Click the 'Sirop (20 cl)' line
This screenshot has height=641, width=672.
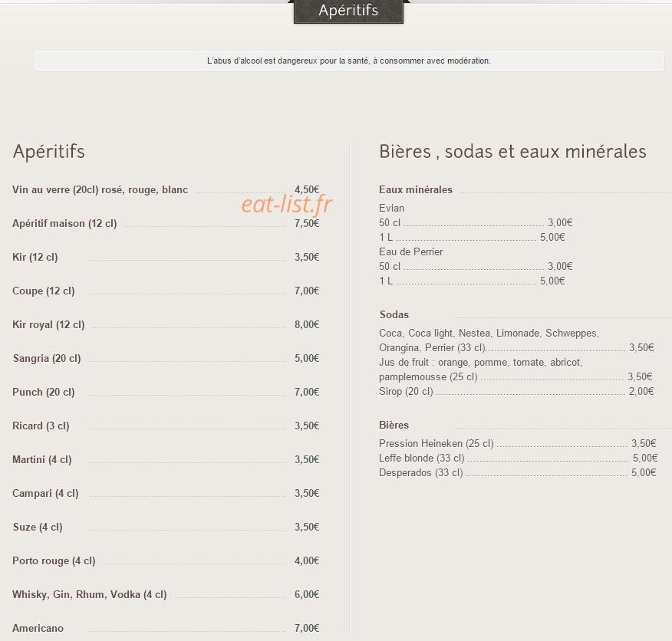click(516, 392)
